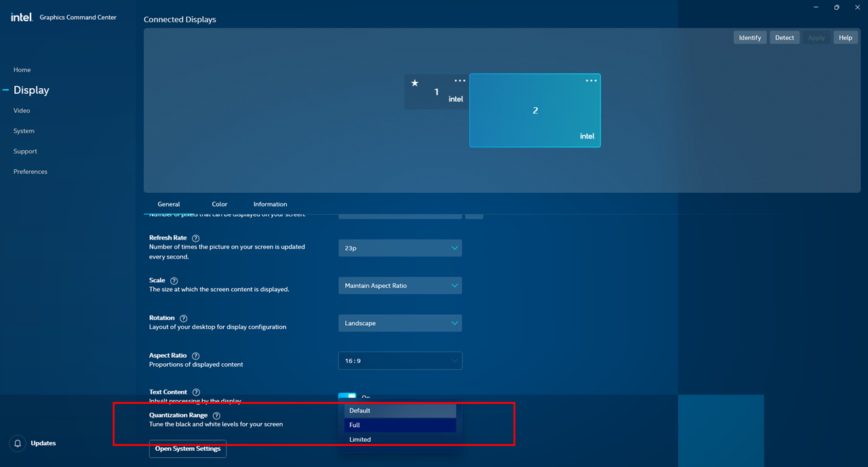Click Open System Settings button
Screen dimensions: 868x467
point(188,449)
